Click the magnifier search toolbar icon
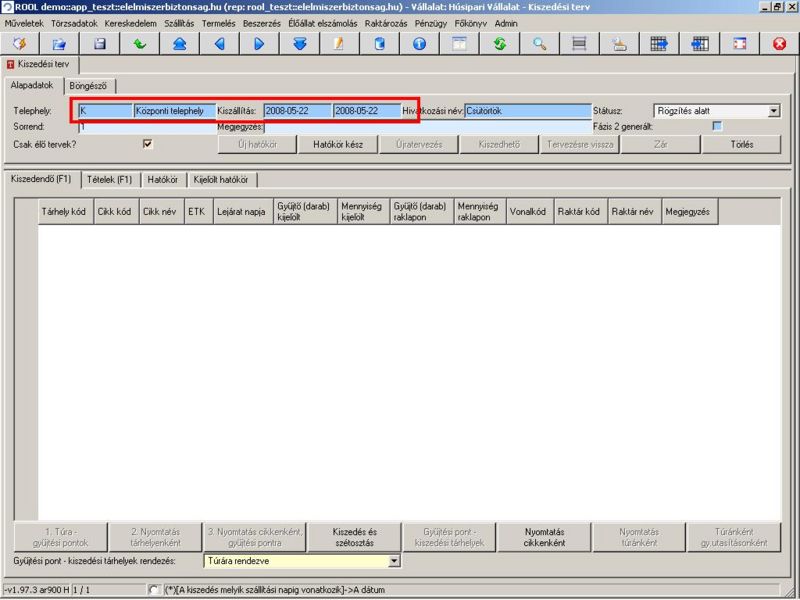This screenshot has width=800, height=600. click(x=539, y=44)
